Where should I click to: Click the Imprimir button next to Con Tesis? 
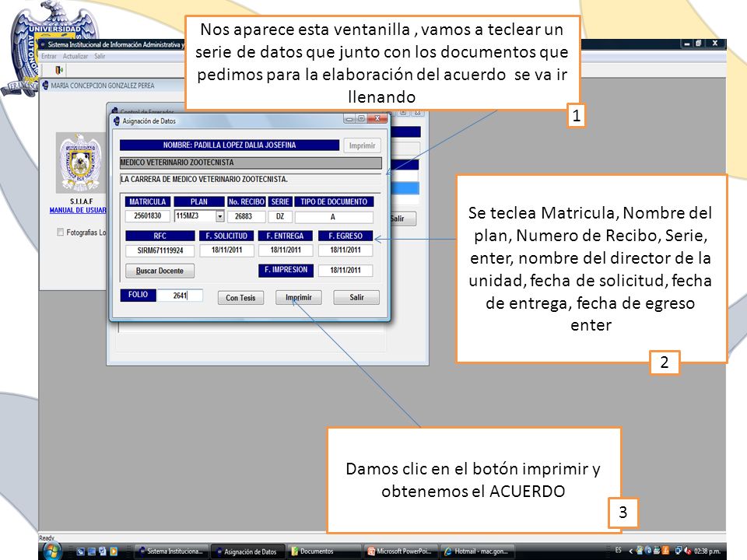299,298
